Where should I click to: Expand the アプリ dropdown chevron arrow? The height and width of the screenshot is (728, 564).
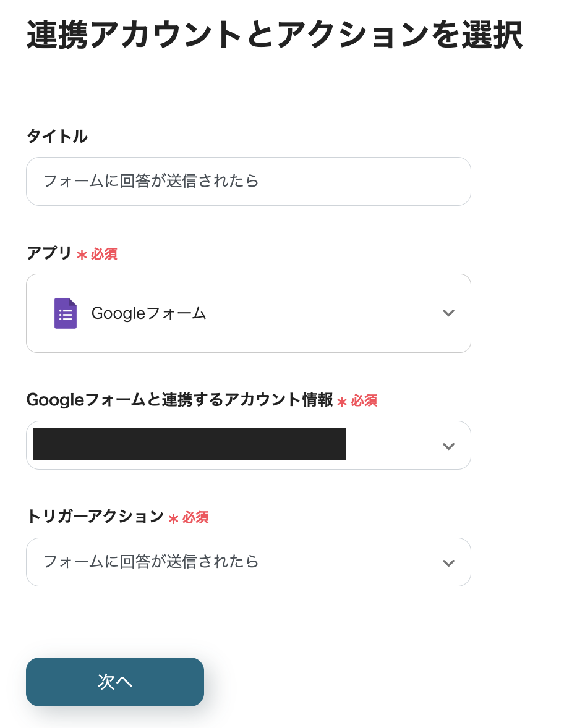tap(449, 313)
